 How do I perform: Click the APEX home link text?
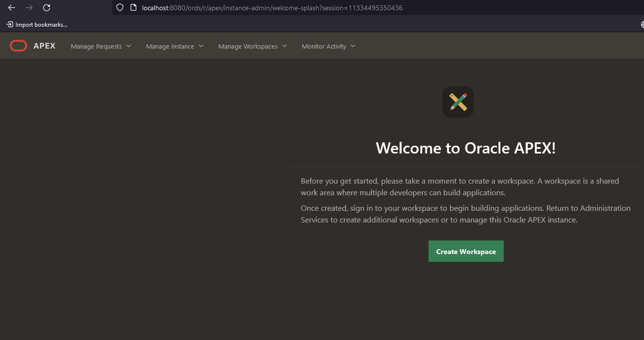(x=45, y=46)
